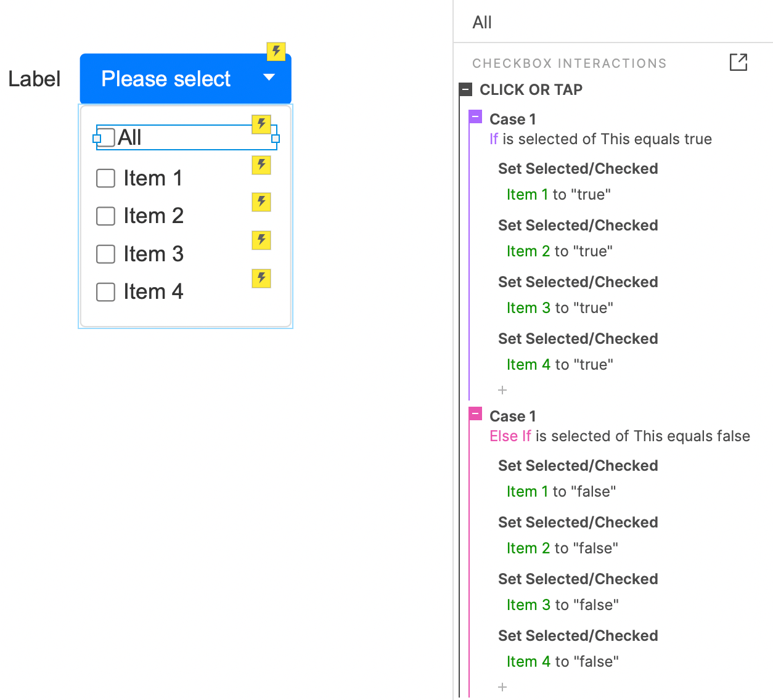Screen dimensions: 773x700
Task: Open the Please select dropdown
Action: pos(185,79)
